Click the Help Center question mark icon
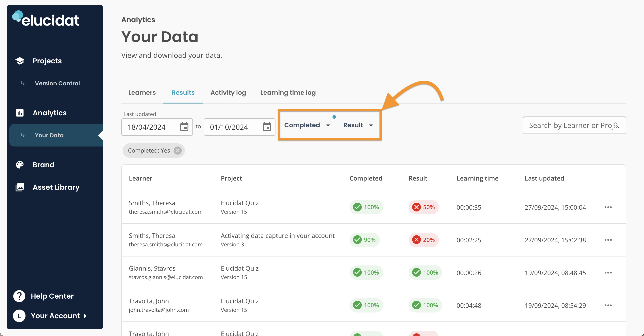Screen dimensions: 644x336 (x=19, y=296)
